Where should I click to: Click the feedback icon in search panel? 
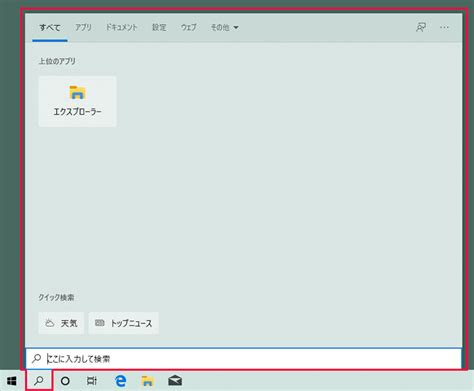421,27
